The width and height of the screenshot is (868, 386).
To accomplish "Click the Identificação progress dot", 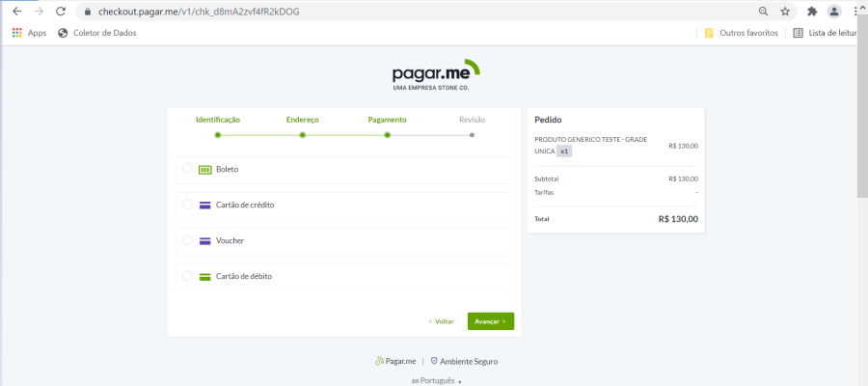I will point(218,134).
